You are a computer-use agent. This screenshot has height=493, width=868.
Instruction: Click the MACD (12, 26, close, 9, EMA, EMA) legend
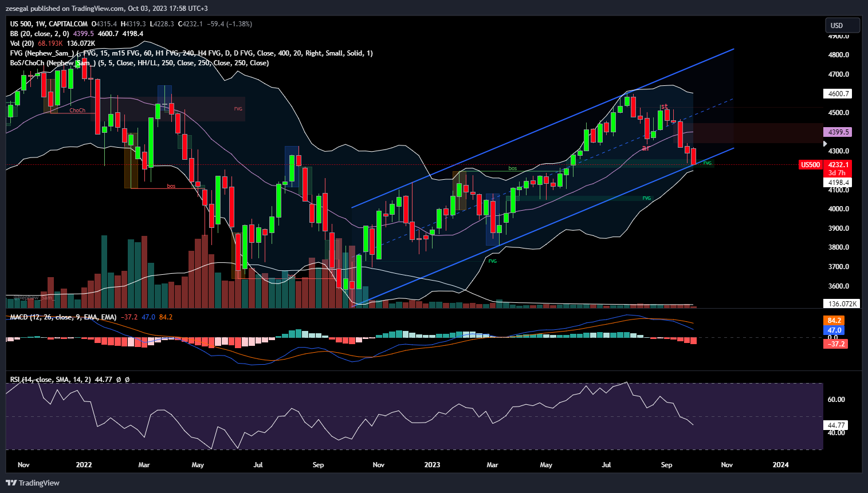63,317
